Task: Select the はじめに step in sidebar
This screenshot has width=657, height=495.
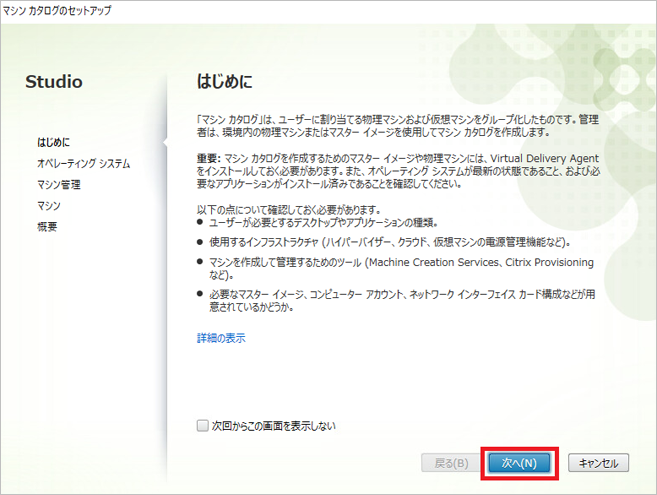Action: coord(53,143)
